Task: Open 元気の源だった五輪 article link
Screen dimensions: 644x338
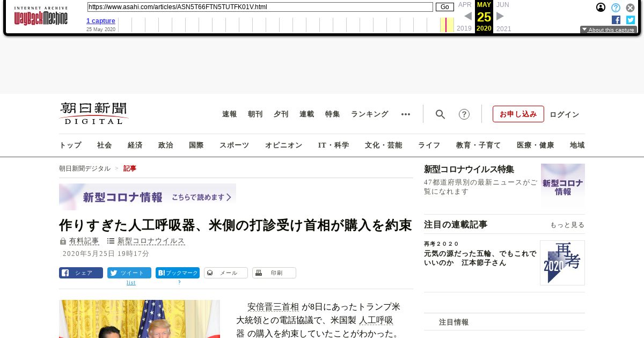Action: [x=480, y=258]
